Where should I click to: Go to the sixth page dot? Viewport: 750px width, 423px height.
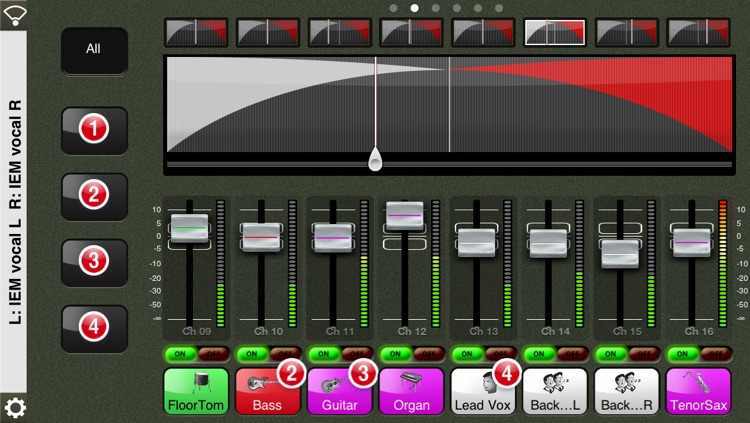click(499, 8)
